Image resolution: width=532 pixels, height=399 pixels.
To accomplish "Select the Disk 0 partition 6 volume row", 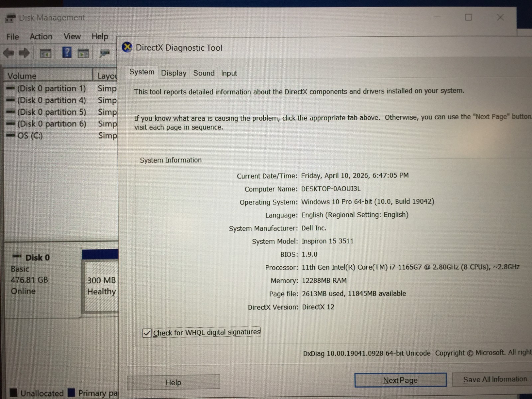I will coord(61,124).
